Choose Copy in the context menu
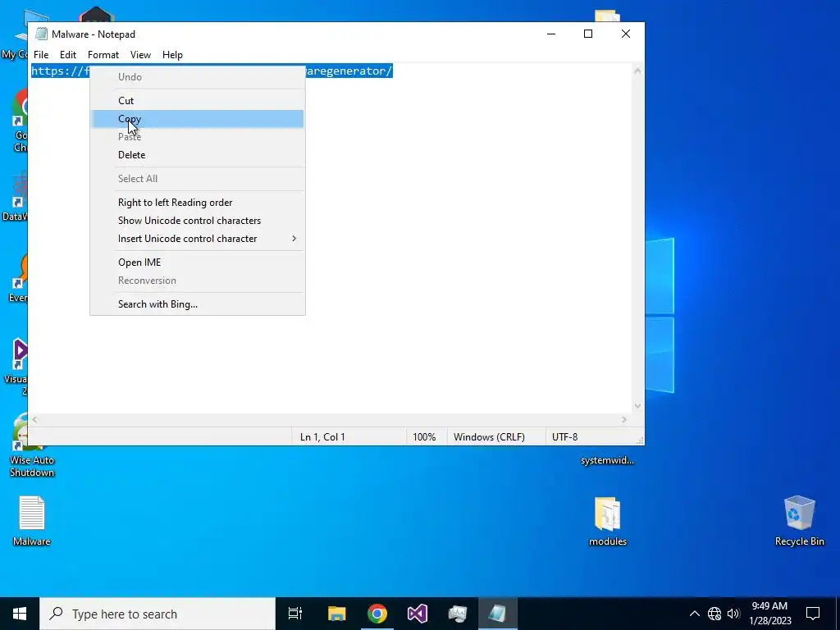 point(197,119)
